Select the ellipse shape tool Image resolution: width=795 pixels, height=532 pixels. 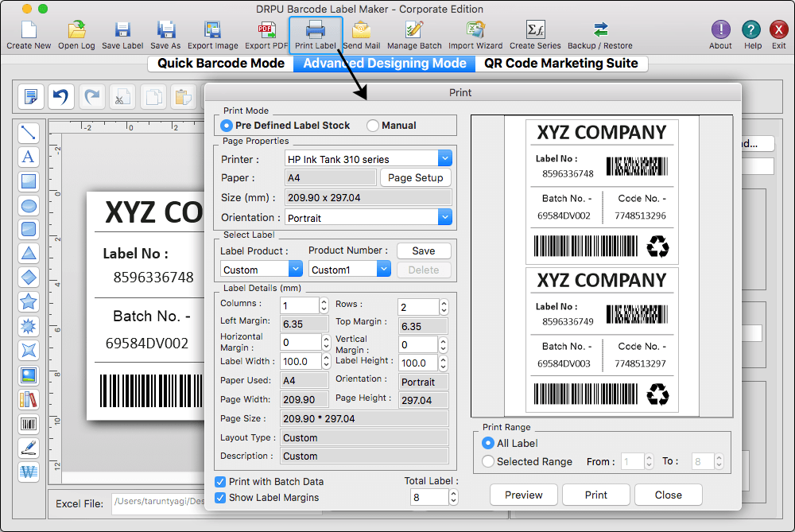[29, 205]
